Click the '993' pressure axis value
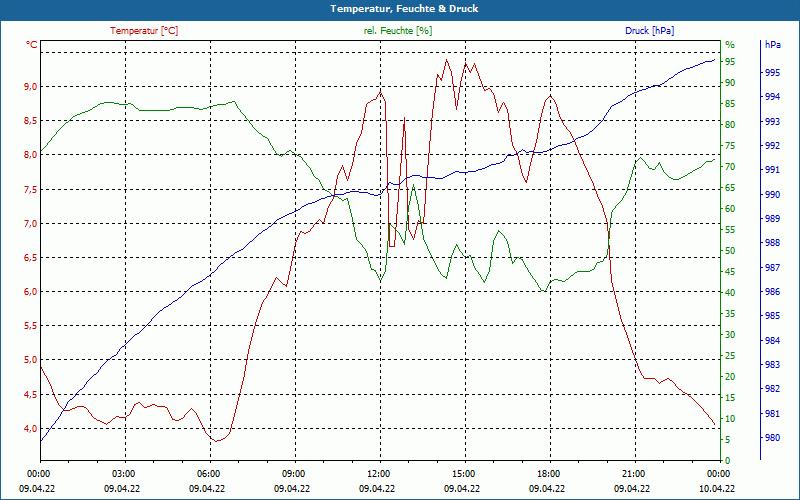The height and width of the screenshot is (500, 800). [x=772, y=121]
